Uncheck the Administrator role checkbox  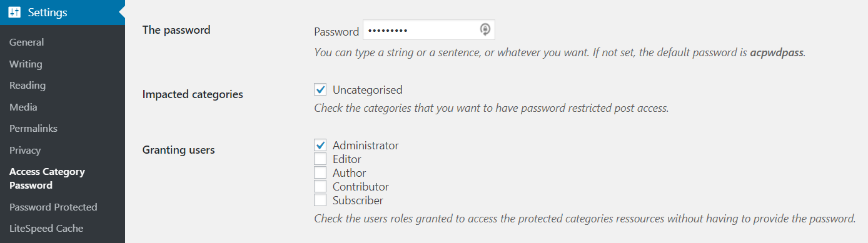320,145
